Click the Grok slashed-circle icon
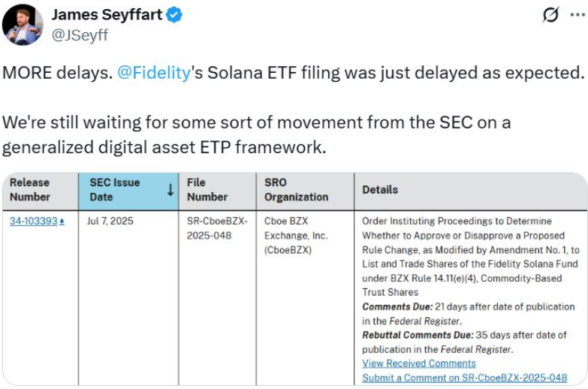The height and width of the screenshot is (389, 588). (550, 15)
